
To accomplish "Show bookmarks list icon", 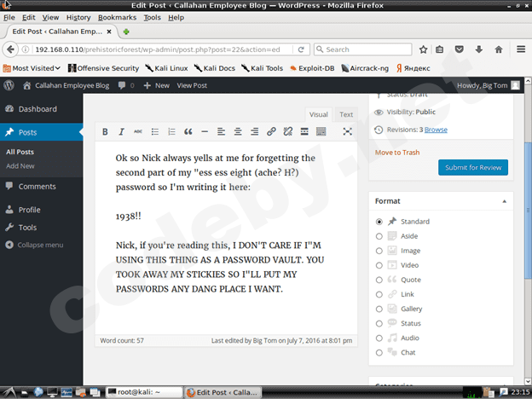I will click(x=439, y=49).
